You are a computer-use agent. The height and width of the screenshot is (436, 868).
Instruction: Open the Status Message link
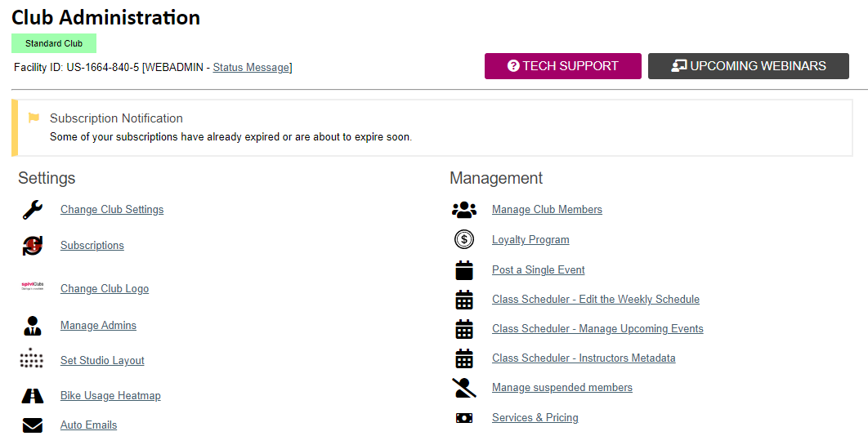click(x=251, y=68)
